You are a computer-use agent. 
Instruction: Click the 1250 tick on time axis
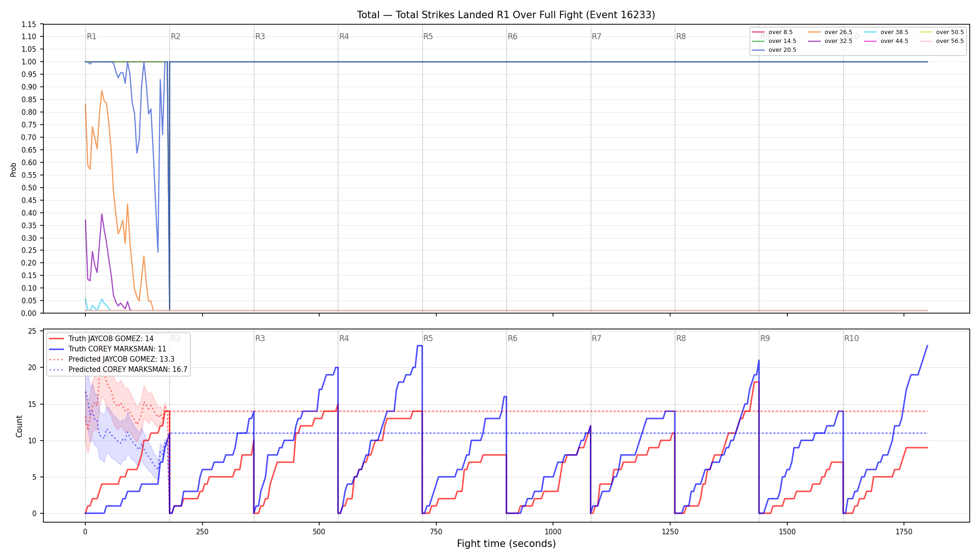coord(670,532)
